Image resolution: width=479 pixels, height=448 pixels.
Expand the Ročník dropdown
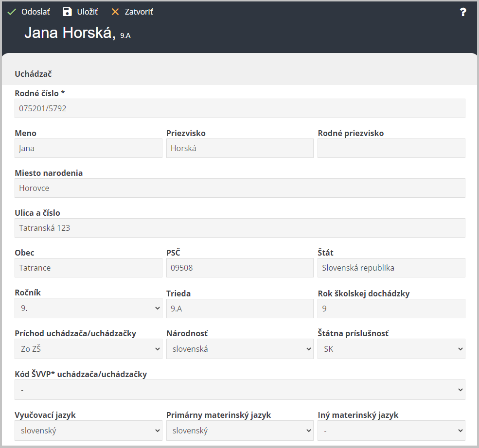pyautogui.click(x=89, y=308)
